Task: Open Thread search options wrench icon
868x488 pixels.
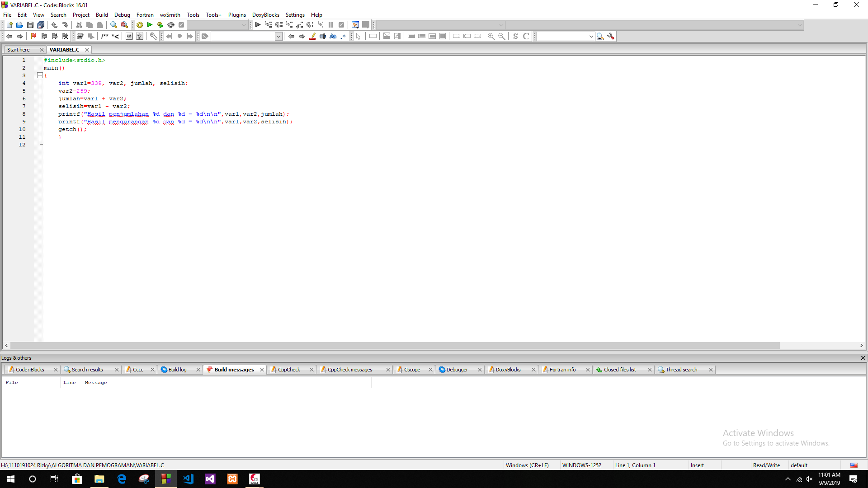Action: click(611, 36)
